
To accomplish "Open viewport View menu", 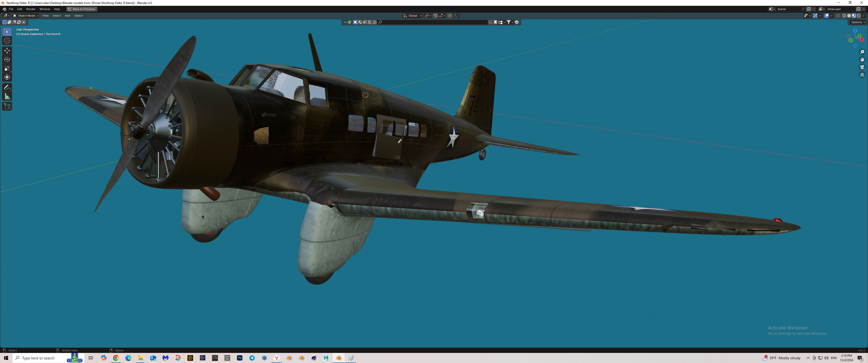I will (x=45, y=16).
